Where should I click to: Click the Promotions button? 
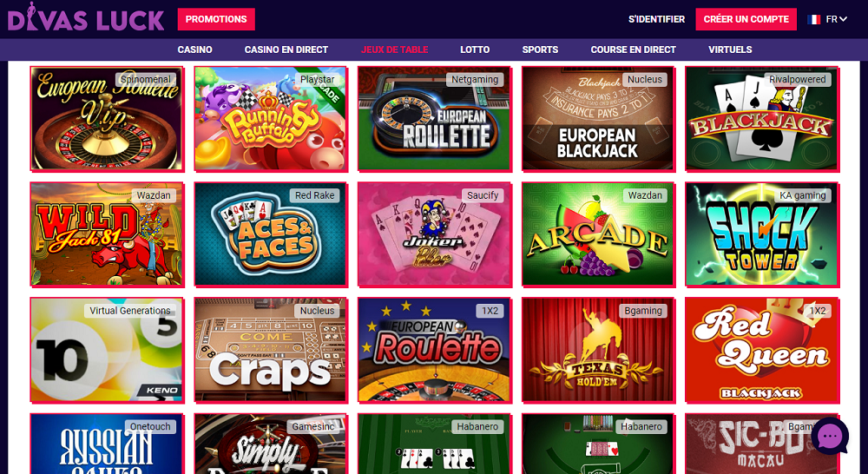[216, 19]
